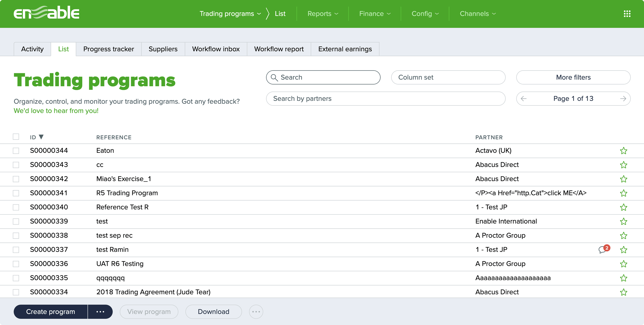Click the We'd love to hear from you link

56,111
